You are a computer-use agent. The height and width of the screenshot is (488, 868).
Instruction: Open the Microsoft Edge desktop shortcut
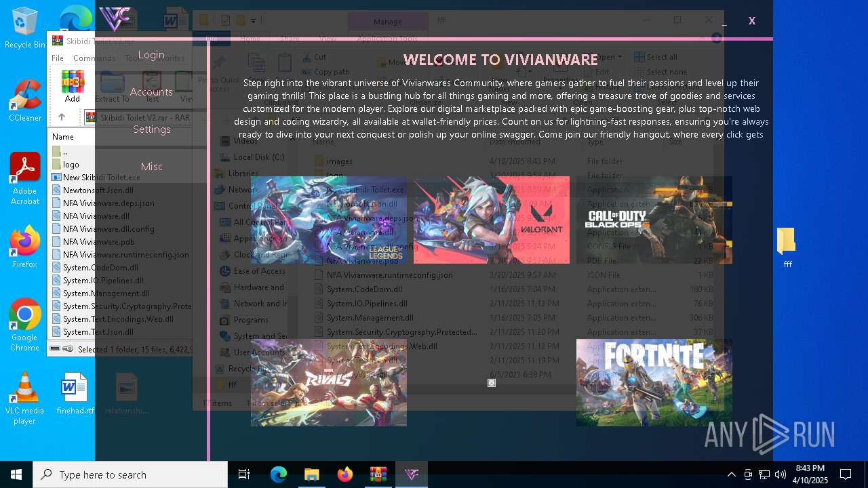[x=75, y=19]
